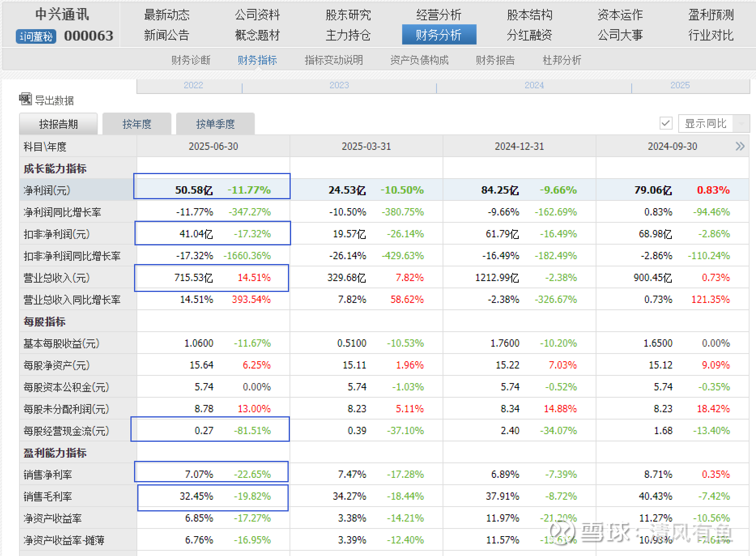This screenshot has height=556, width=756.
Task: Click the stock code 000063
Action: 89,36
